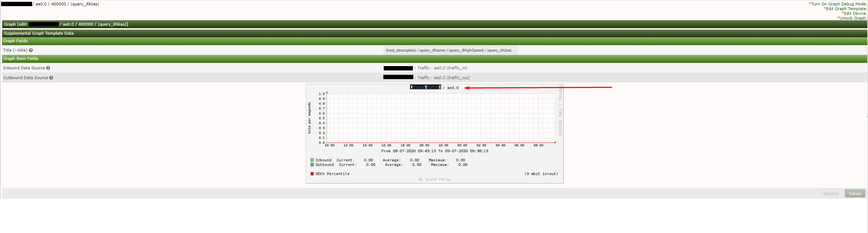Click the Supplemental Graph Template Data header
The image size is (868, 233).
(435, 33)
